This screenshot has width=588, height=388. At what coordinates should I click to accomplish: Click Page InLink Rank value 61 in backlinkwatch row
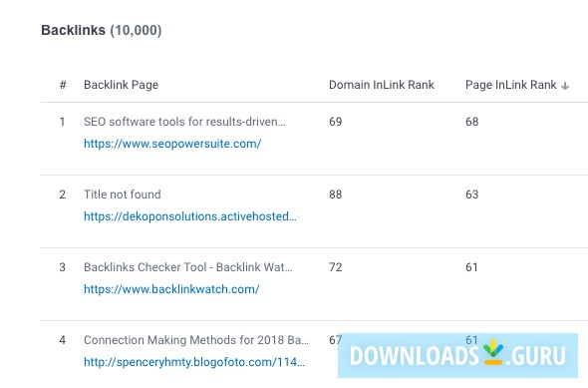[471, 267]
